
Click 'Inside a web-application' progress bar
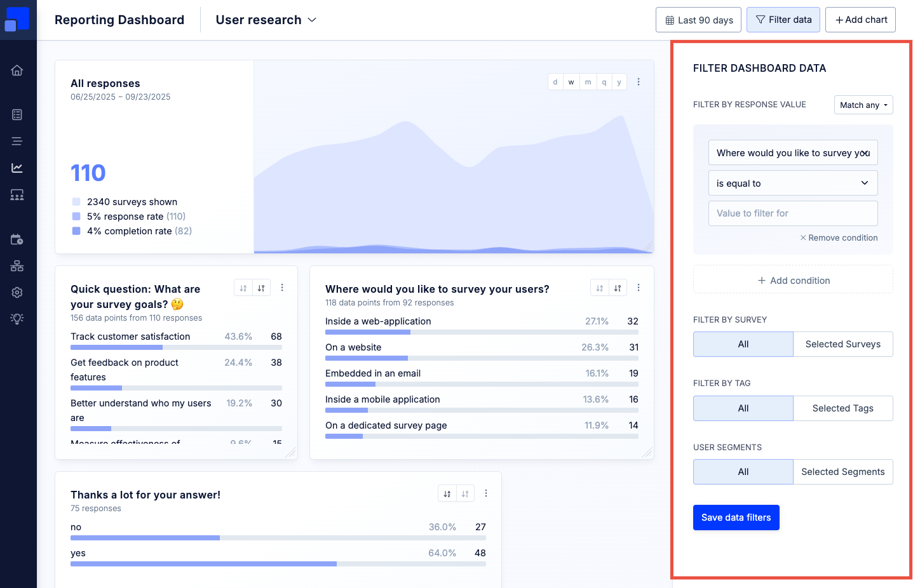point(481,332)
